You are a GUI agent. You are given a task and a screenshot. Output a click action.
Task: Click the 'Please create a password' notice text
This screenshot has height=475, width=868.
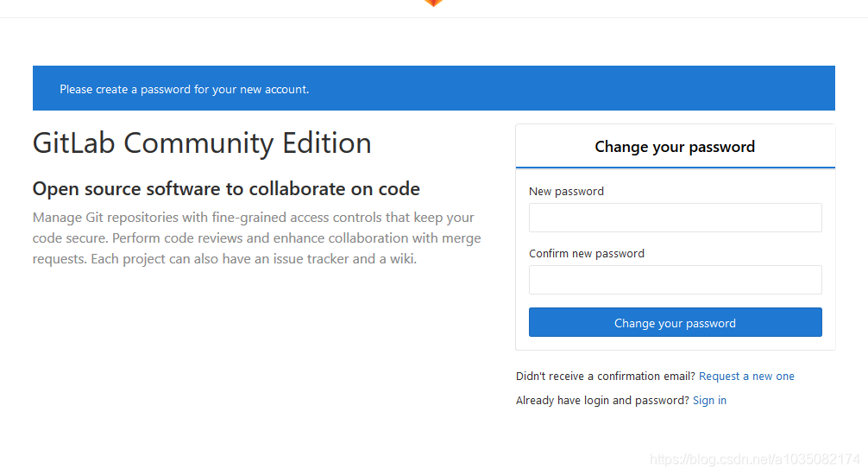tap(185, 89)
